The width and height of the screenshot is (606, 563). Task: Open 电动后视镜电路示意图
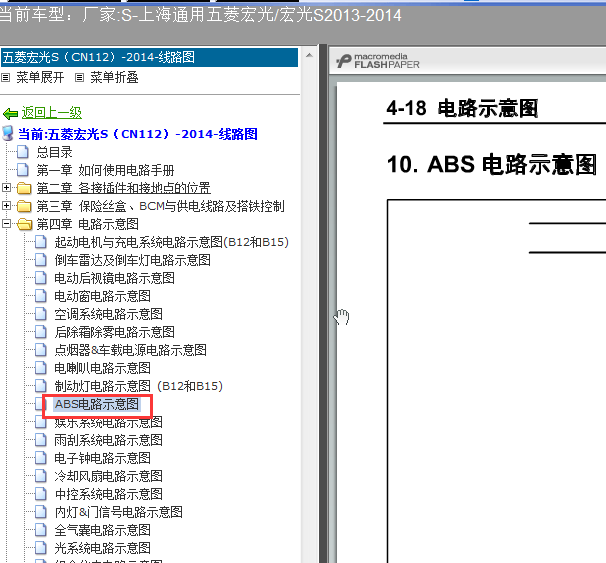[x=114, y=278]
